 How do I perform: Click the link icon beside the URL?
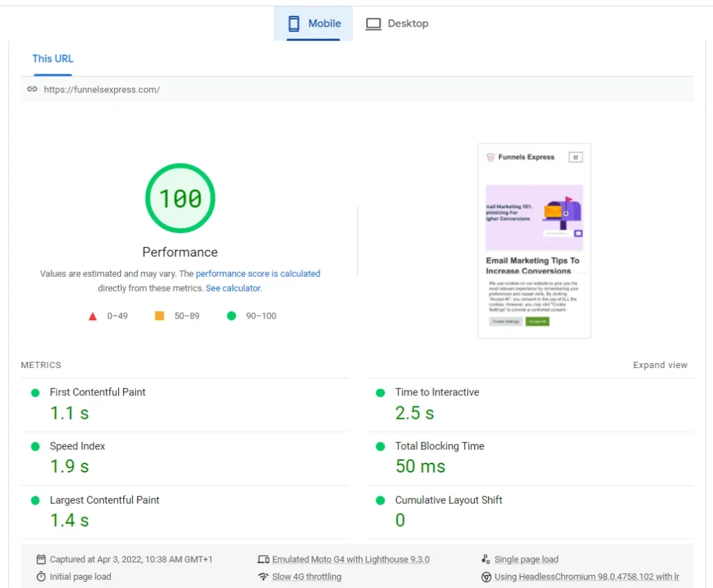click(x=32, y=89)
